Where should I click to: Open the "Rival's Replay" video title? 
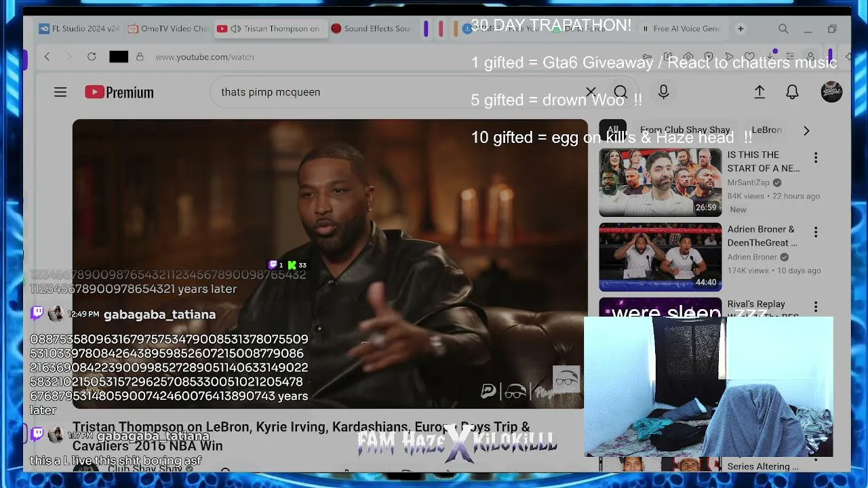pyautogui.click(x=756, y=304)
